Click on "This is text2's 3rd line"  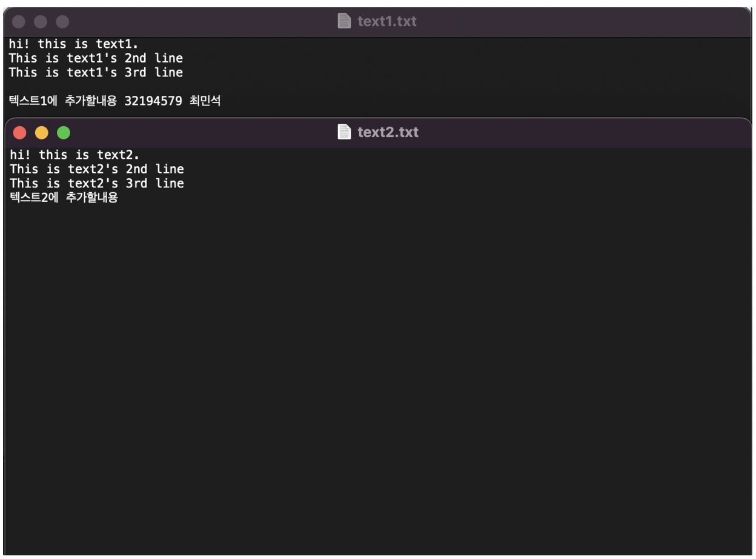(x=96, y=183)
